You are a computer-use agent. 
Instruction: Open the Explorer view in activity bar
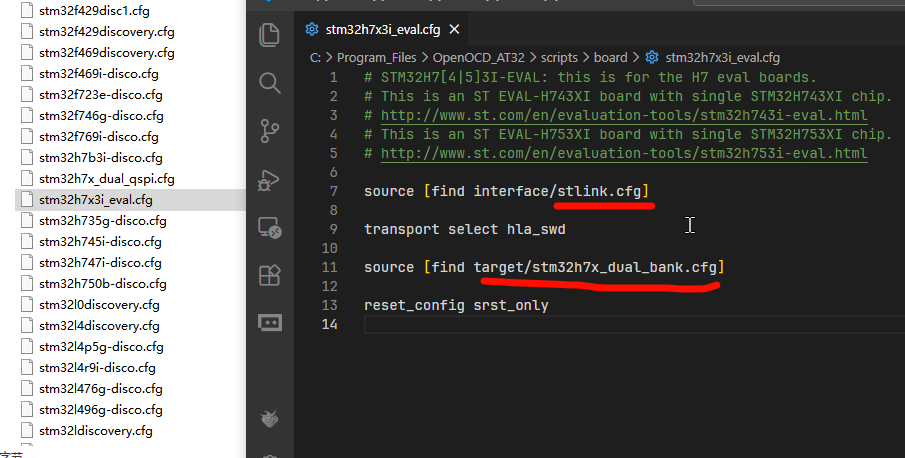click(269, 35)
